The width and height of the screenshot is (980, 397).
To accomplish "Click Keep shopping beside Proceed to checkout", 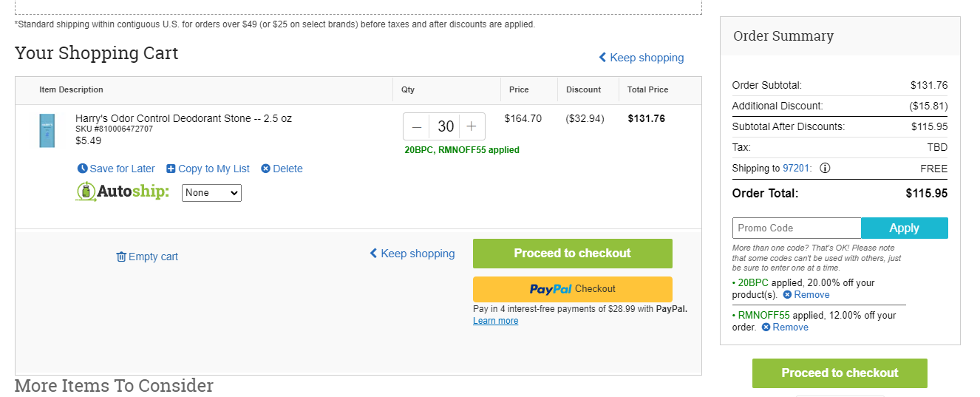I will [x=412, y=254].
